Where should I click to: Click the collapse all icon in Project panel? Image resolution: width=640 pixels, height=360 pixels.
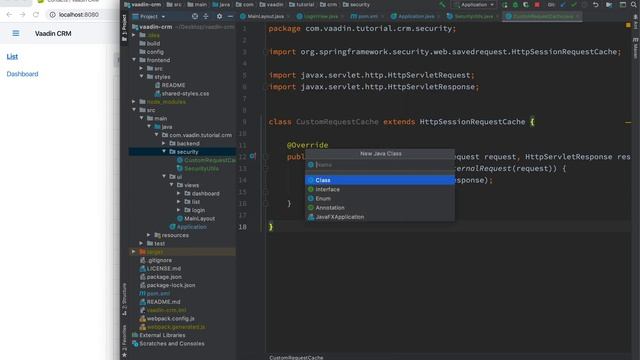(x=206, y=16)
